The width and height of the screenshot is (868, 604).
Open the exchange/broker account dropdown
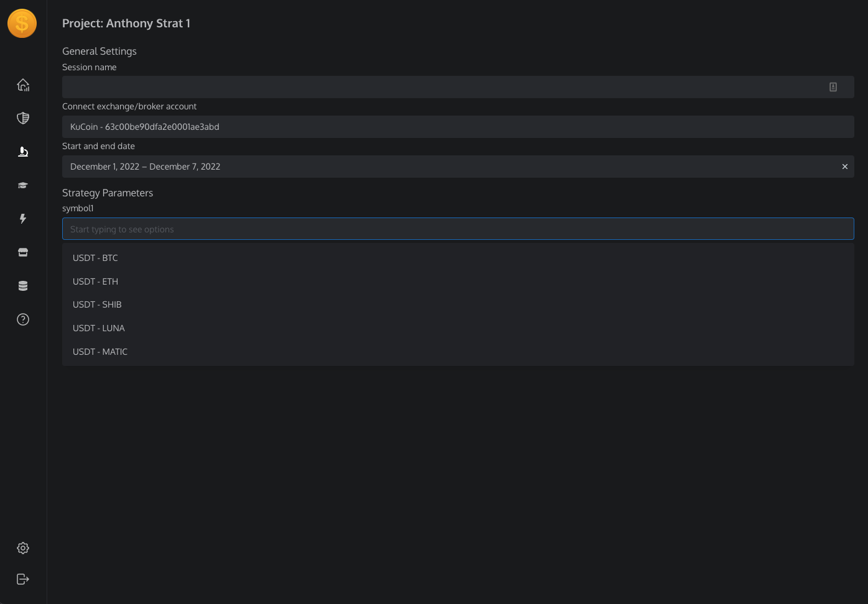pos(458,127)
